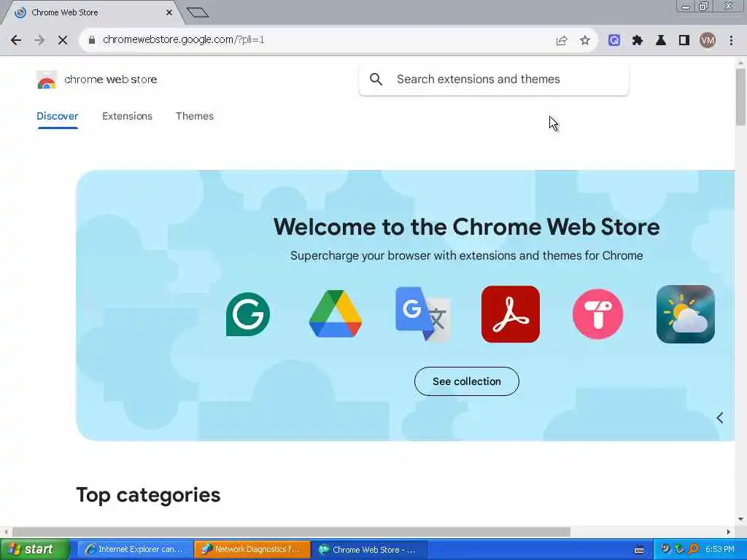Open the Grammarly extension icon
Image resolution: width=747 pixels, height=560 pixels.
(248, 314)
